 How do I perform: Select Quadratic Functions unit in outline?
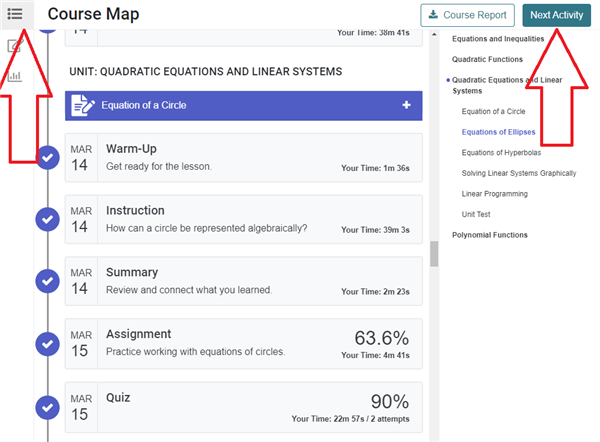pyautogui.click(x=487, y=59)
